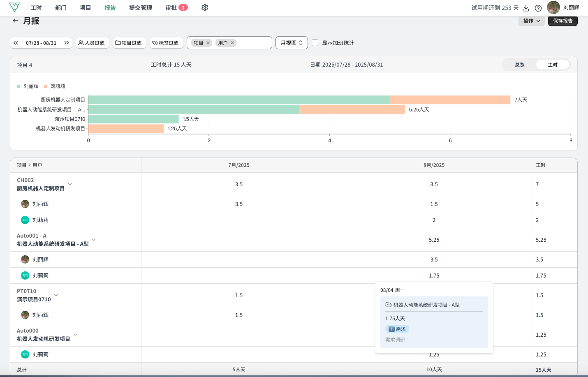588x377 pixels.
Task: Remove the 项目 grouping tag
Action: tap(208, 43)
